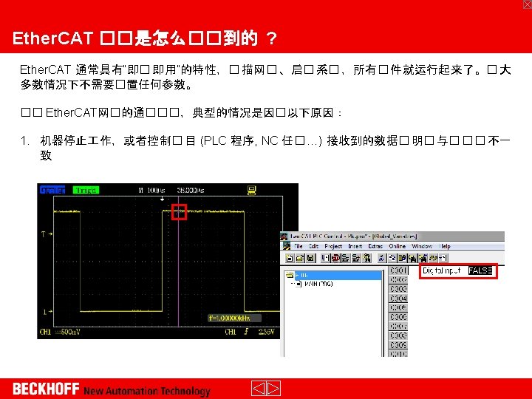Click line number 0005
The image size is (532, 399).
coord(398,307)
